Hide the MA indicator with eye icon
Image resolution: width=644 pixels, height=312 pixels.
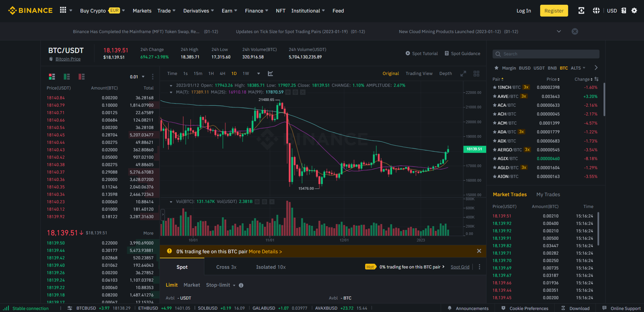288,92
